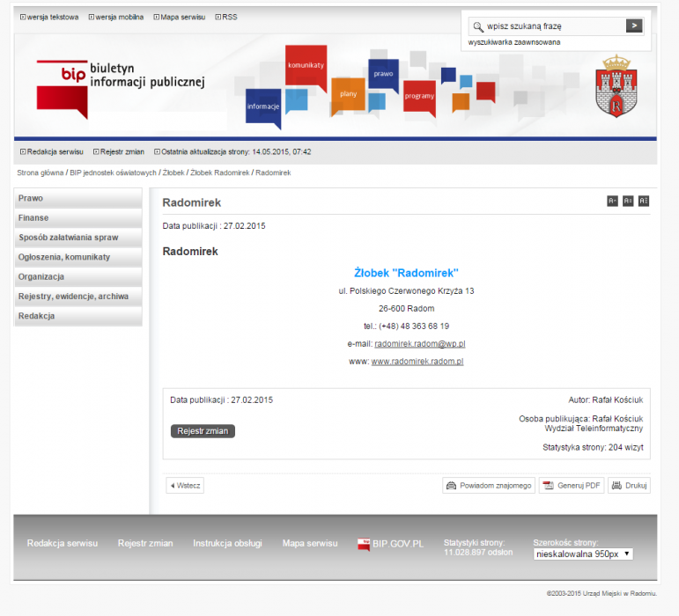Click Powiadom znajomego button
The height and width of the screenshot is (616, 679).
(x=489, y=486)
